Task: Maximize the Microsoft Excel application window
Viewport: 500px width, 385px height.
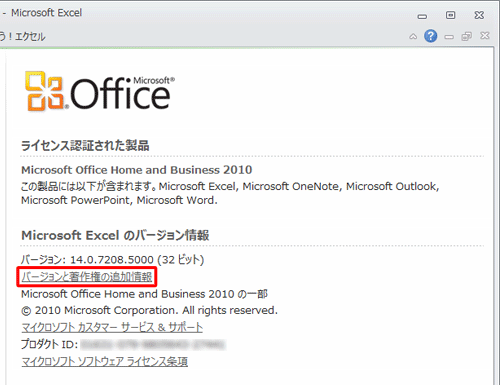Action: pyautogui.click(x=451, y=15)
